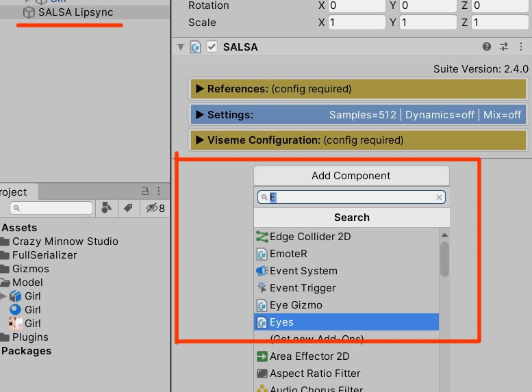Image resolution: width=532 pixels, height=392 pixels.
Task: Open SALSA component help reference icon
Action: pos(487,47)
